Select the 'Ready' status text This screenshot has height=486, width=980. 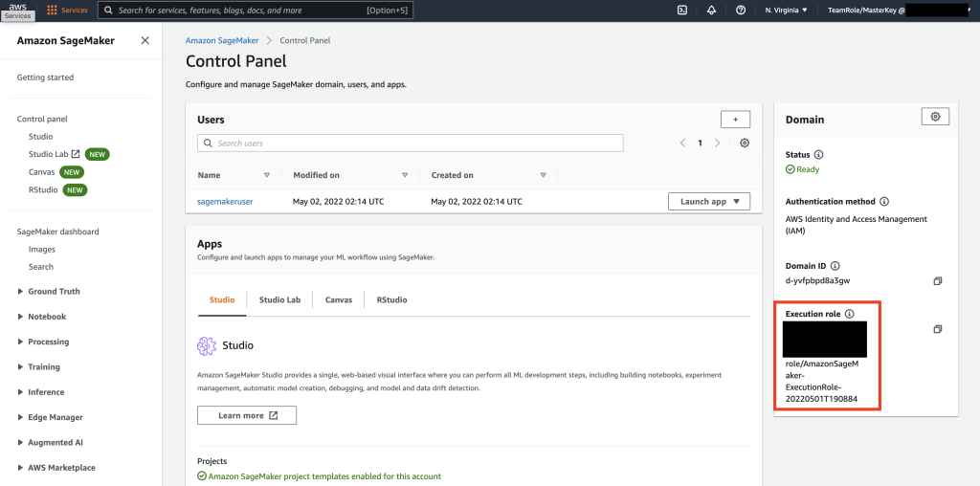click(x=808, y=169)
